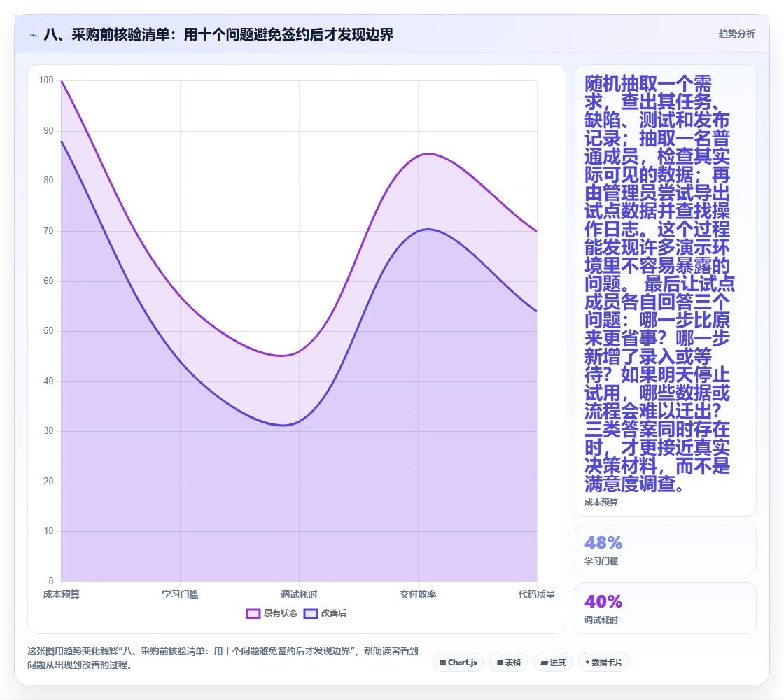
Task: Click the section title 八、采购前核验清单
Action: pyautogui.click(x=108, y=35)
